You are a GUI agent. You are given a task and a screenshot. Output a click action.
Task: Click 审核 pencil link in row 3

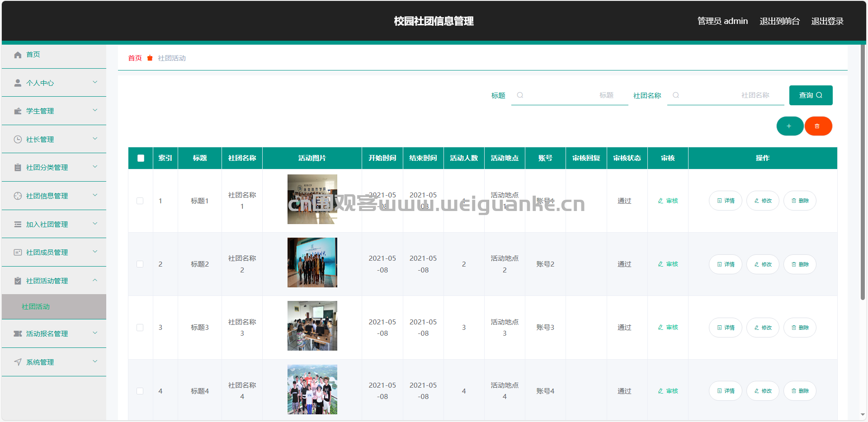tap(668, 328)
